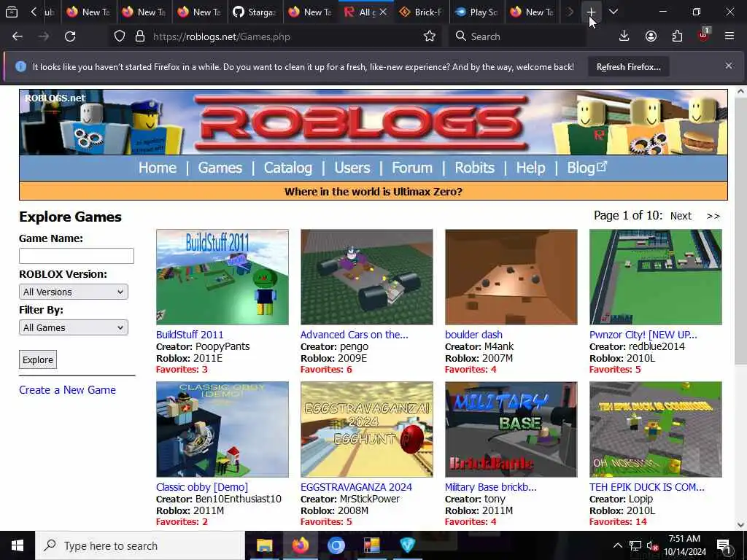Bookmark this page with the star icon
The image size is (747, 560).
tap(429, 36)
